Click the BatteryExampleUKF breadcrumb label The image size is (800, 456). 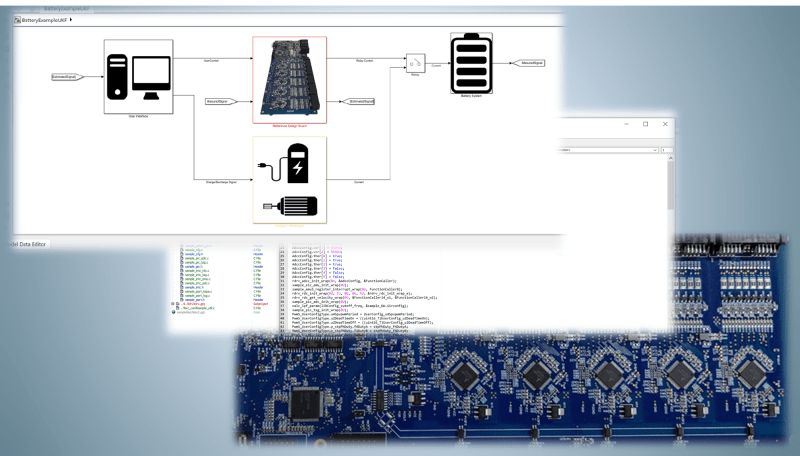point(44,19)
